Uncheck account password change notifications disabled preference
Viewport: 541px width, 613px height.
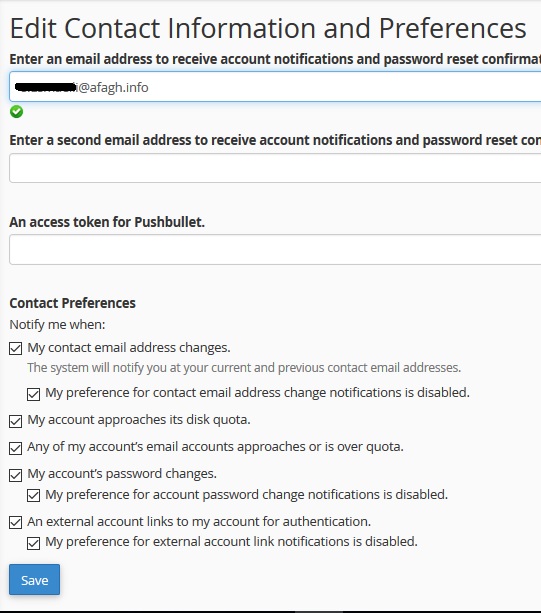(x=34, y=496)
